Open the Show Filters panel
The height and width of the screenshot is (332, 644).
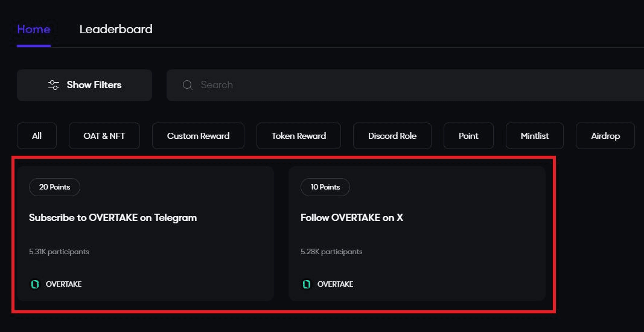click(x=84, y=85)
